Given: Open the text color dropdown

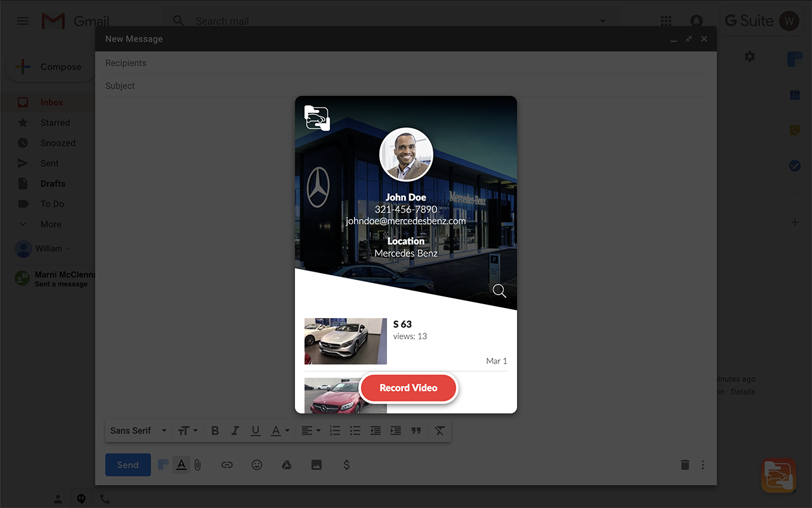Looking at the screenshot, I should pyautogui.click(x=280, y=431).
